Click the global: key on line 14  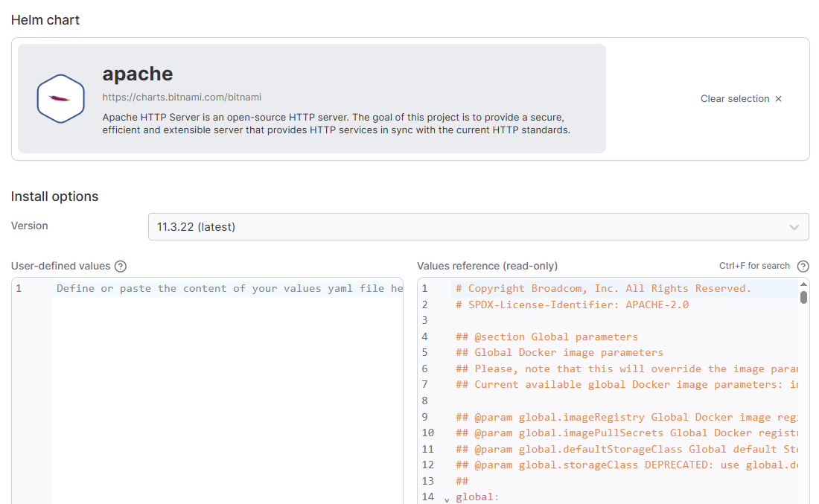coord(477,497)
